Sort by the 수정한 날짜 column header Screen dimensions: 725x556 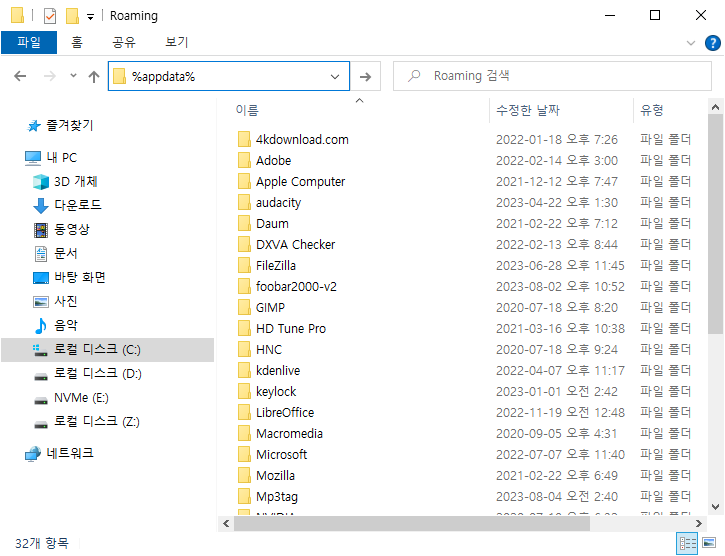pyautogui.click(x=528, y=110)
